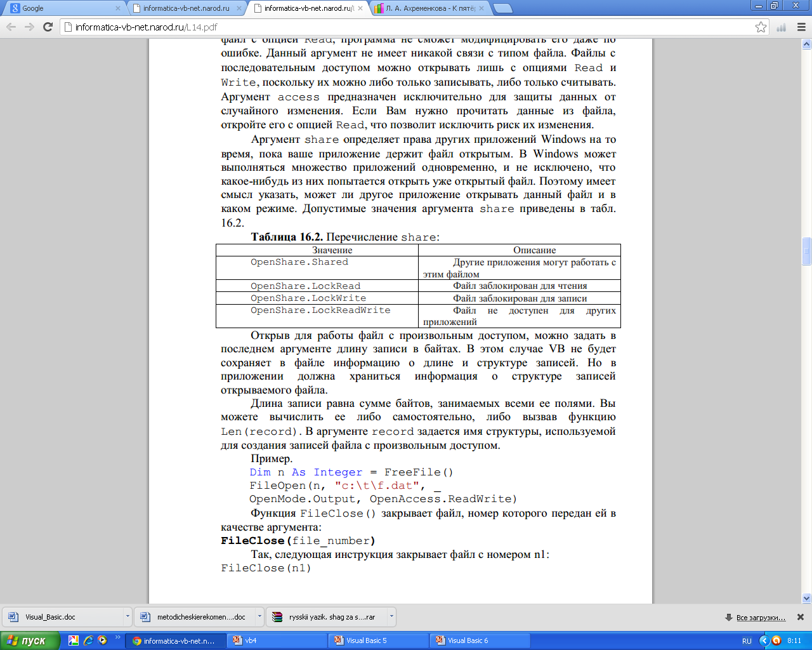Click the code OpenMode.Output, OpenAccess.ReadWrite
This screenshot has width=812, height=650.
383,499
